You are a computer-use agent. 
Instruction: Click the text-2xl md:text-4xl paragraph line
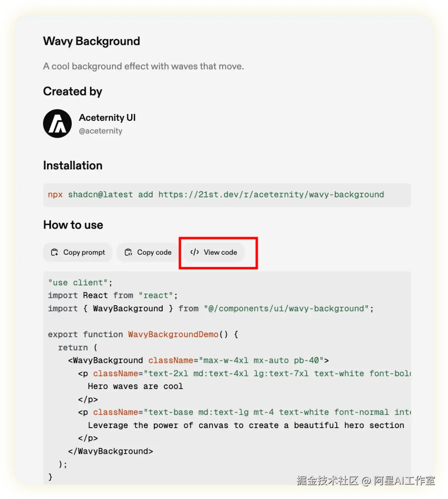click(x=244, y=373)
